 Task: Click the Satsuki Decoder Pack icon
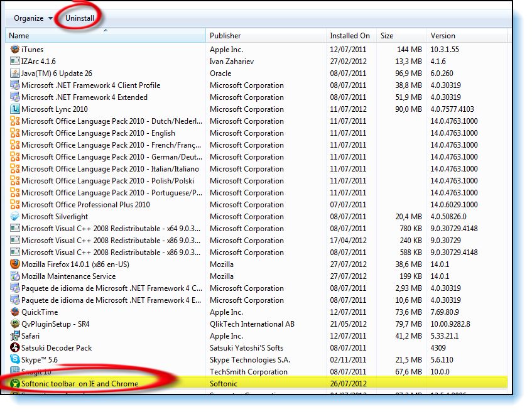click(15, 348)
